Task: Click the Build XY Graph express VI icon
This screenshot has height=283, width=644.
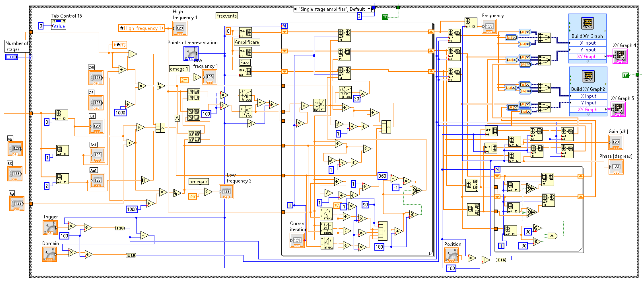Action: [587, 23]
